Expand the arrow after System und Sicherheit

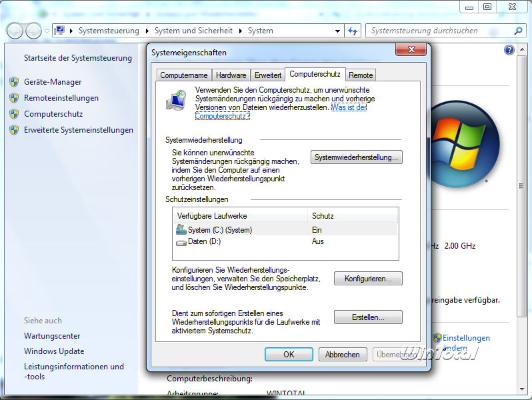pos(241,31)
